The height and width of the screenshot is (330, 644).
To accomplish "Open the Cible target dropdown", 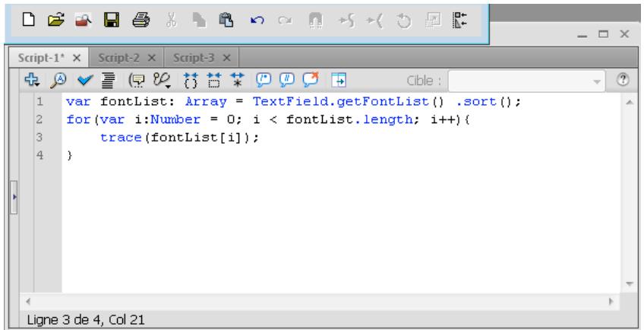I will click(526, 81).
